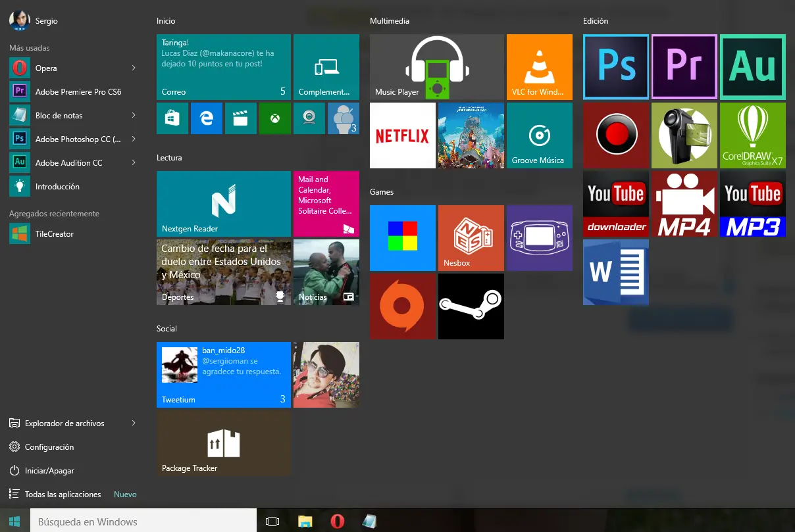Open the Complementos phone companion tile

click(x=326, y=67)
